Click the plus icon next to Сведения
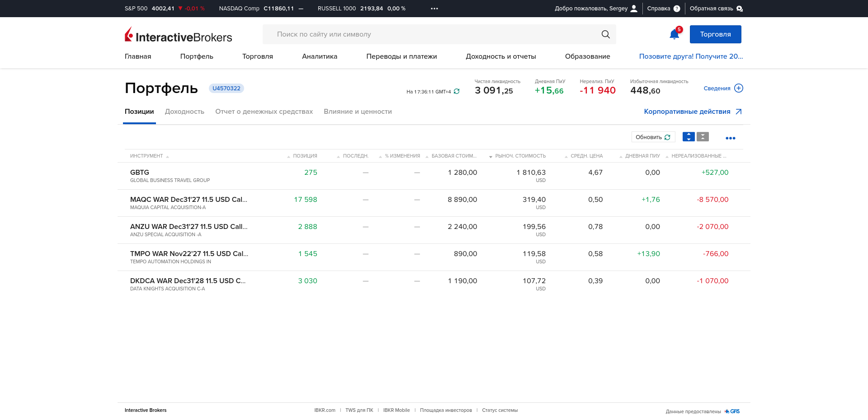 (x=739, y=88)
